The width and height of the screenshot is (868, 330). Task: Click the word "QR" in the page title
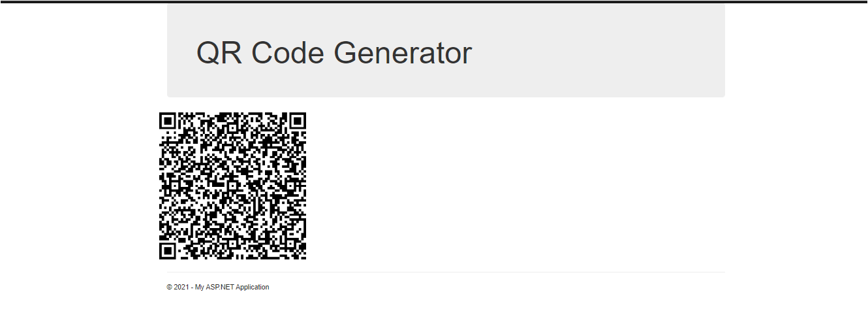pyautogui.click(x=220, y=53)
